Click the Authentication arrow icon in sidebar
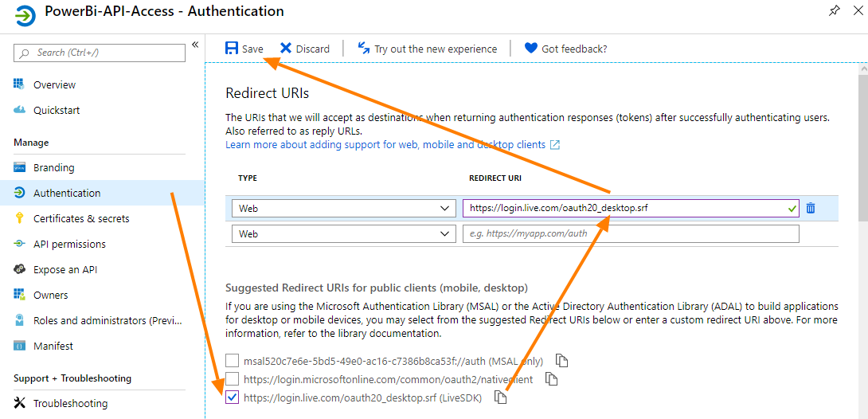 (19, 194)
